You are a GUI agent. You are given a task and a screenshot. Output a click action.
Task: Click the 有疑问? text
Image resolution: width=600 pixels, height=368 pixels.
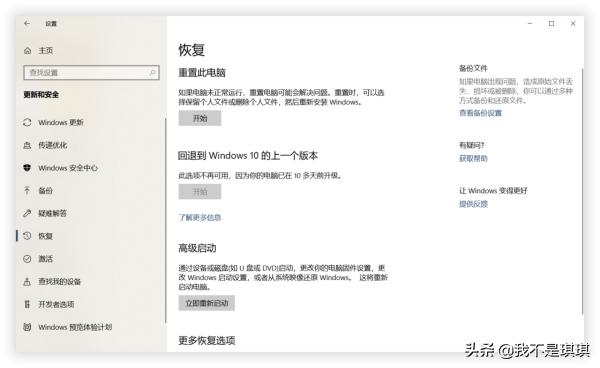tap(471, 145)
